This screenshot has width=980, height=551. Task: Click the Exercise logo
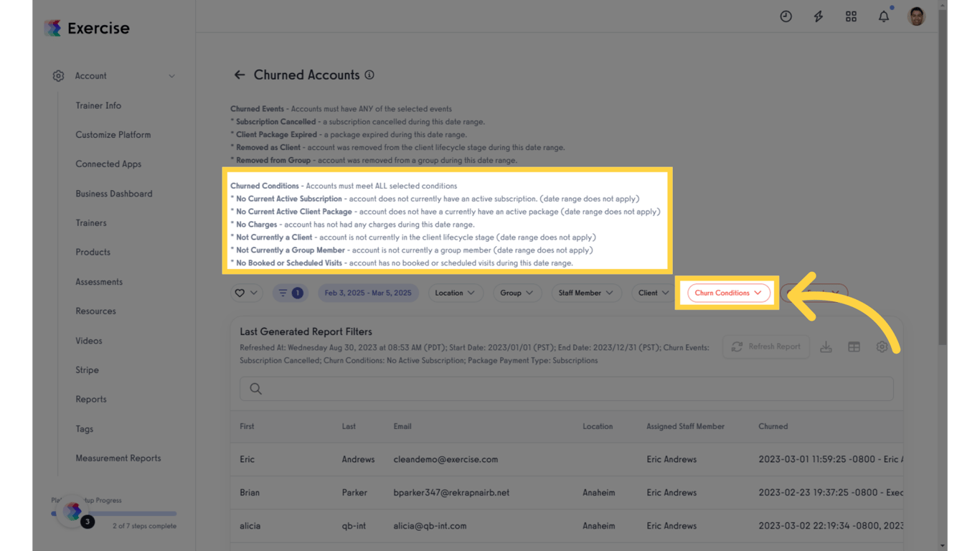tap(87, 28)
